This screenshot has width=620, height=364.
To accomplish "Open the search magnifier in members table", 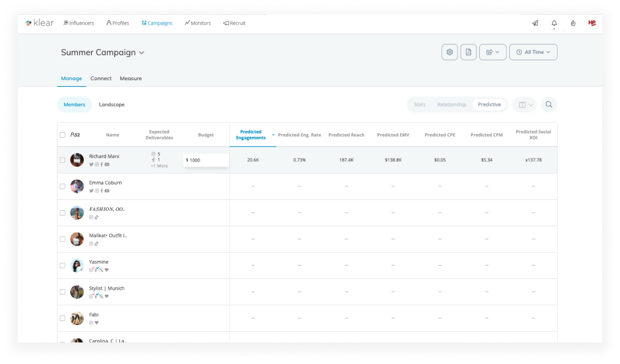I will pyautogui.click(x=549, y=105).
